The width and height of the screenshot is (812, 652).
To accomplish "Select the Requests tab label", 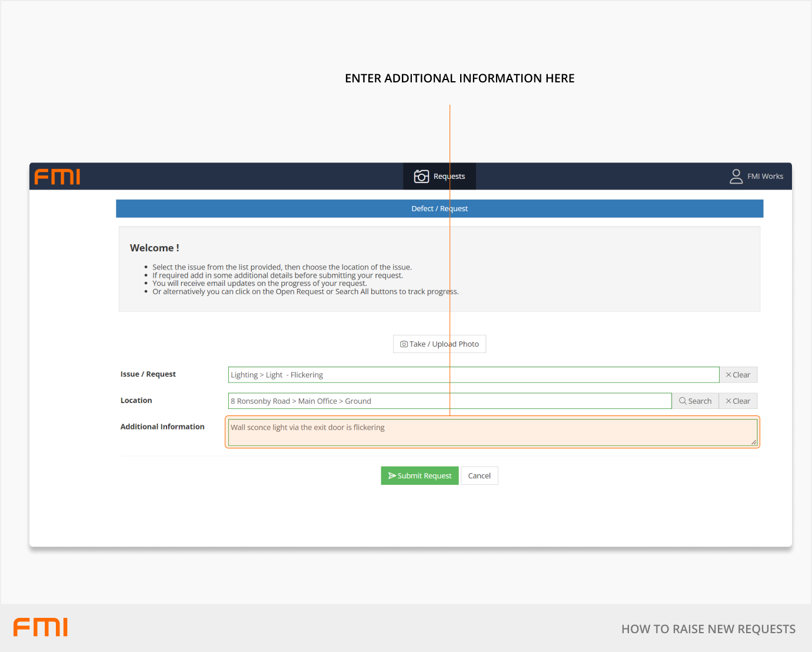I will point(449,177).
